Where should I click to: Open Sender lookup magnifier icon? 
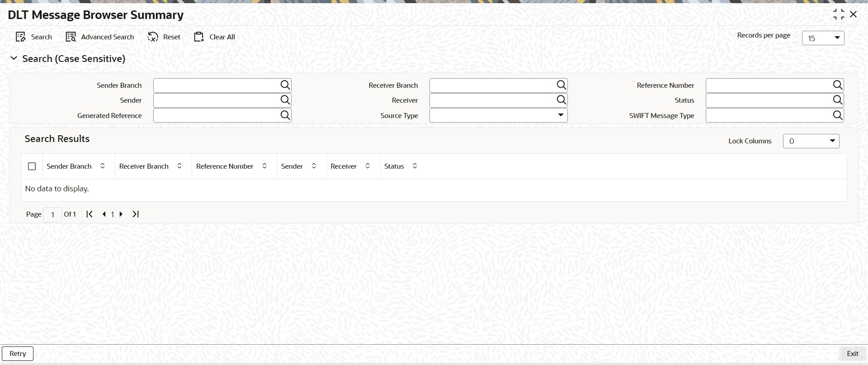pyautogui.click(x=285, y=100)
